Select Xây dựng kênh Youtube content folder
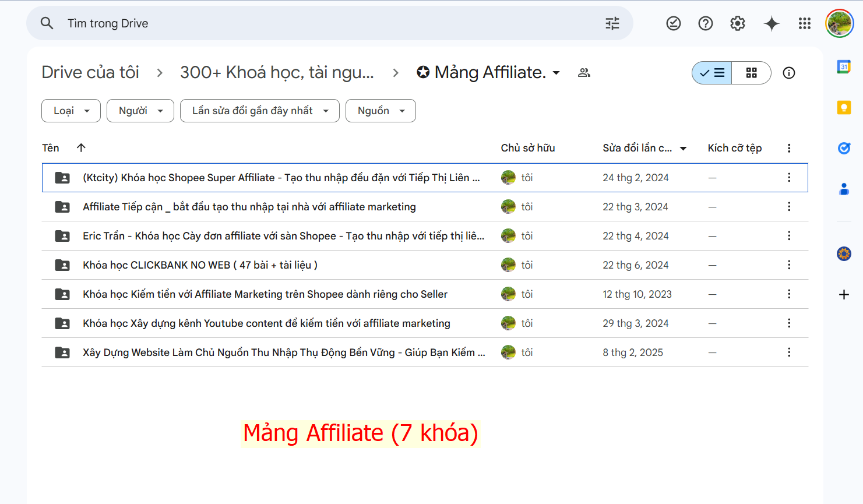 [425, 323]
